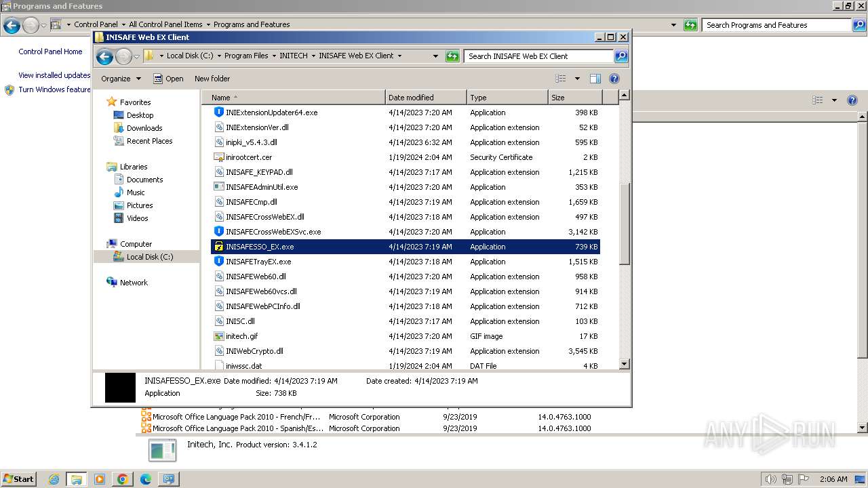
Task: Select iniwssc.dat file icon
Action: [219, 366]
